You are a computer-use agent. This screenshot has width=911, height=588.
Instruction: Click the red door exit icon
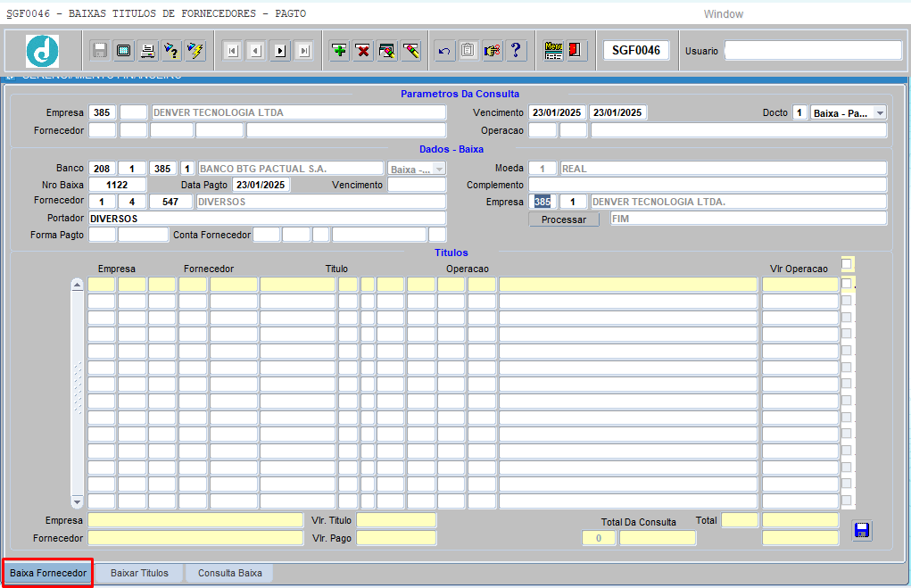[x=576, y=51]
